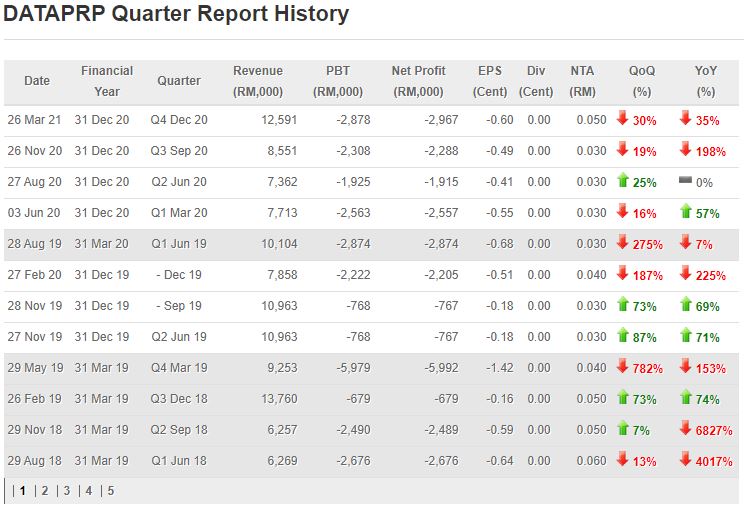Open page 4 of quarter reports
Image resolution: width=744 pixels, height=505 pixels.
(x=88, y=491)
